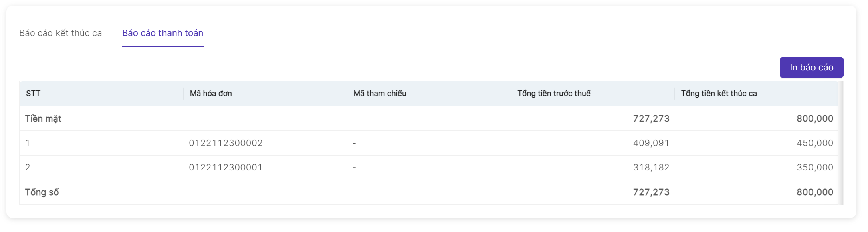Image resolution: width=868 pixels, height=232 pixels.
Task: Click the Mã tham chiếu column header
Action: (379, 94)
